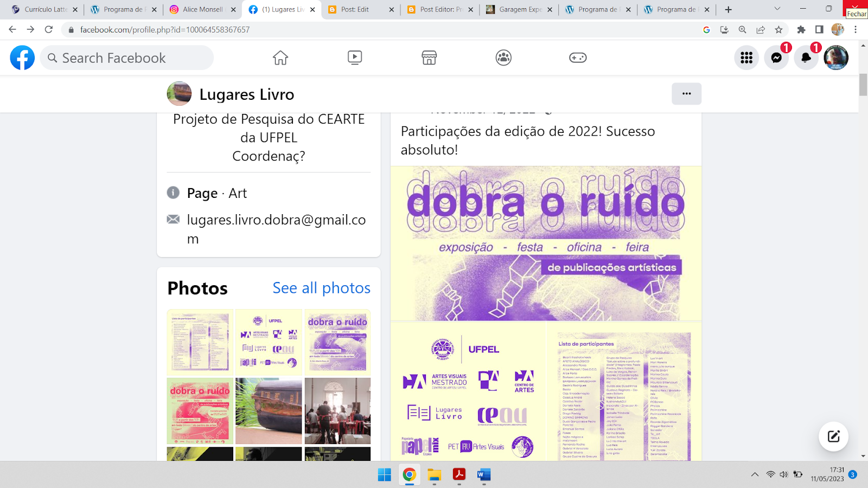Open the old book photo thumbnail
The image size is (868, 488).
(269, 411)
